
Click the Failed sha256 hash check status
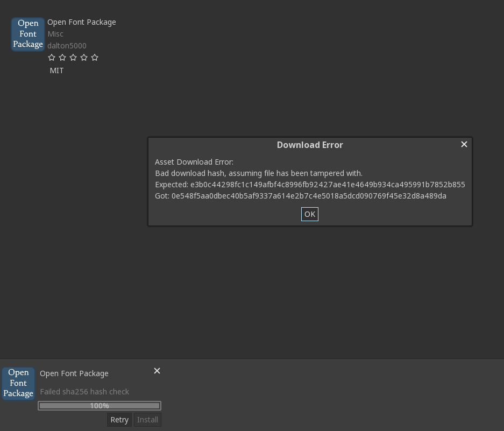tap(84, 392)
